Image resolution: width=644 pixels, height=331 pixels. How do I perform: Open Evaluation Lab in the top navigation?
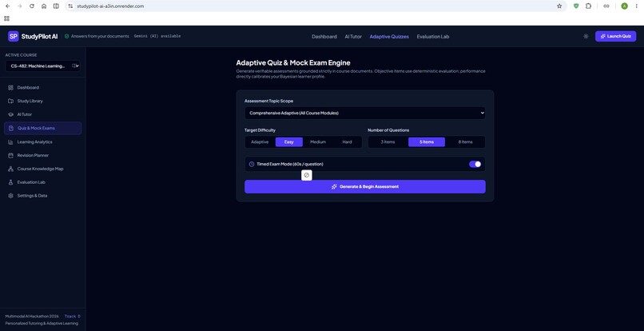433,37
